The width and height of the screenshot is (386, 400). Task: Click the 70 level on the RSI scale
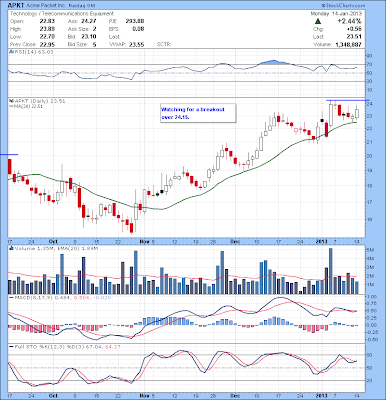tap(369, 64)
